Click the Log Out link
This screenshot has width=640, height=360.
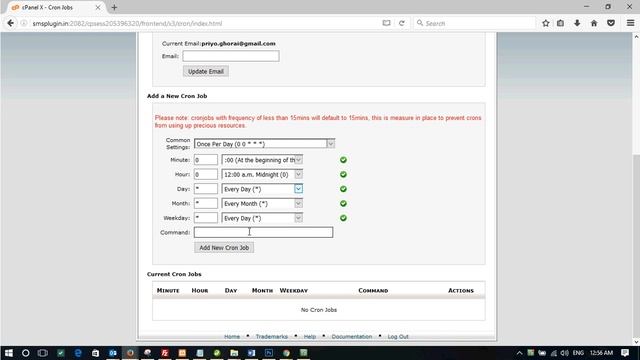point(398,336)
